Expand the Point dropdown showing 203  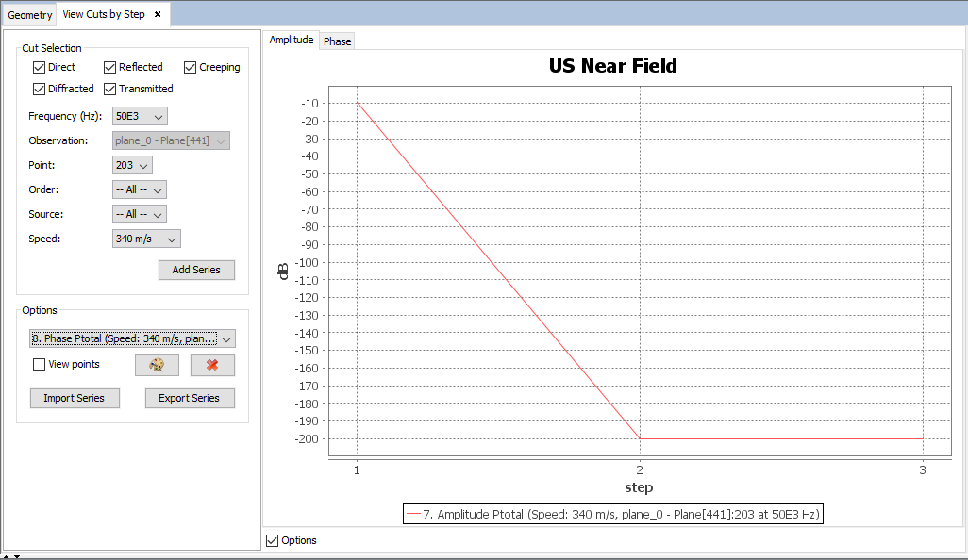pyautogui.click(x=132, y=165)
